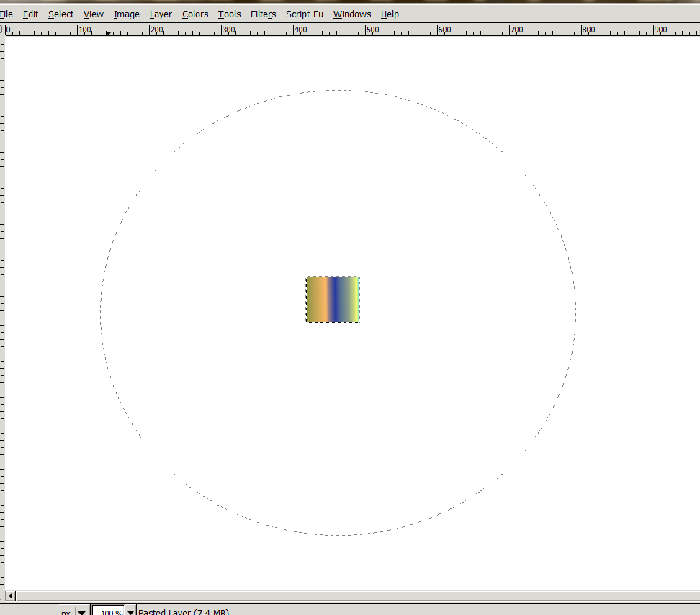This screenshot has width=700, height=615.
Task: Click the Pasted Layer status text
Action: point(184,611)
